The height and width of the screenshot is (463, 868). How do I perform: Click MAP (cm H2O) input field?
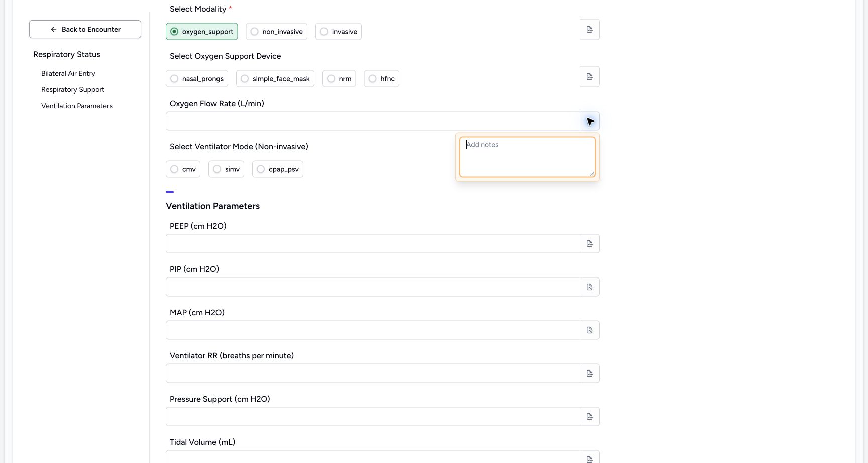point(373,330)
